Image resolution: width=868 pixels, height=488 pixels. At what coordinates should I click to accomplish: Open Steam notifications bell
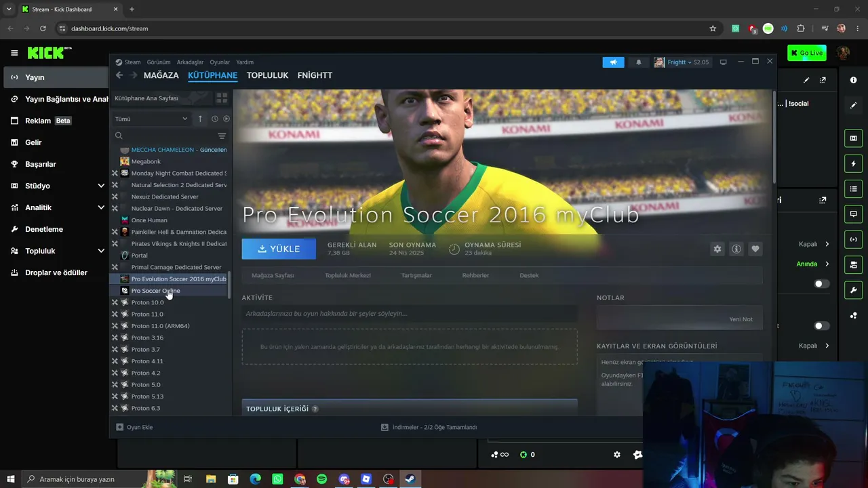click(x=638, y=62)
